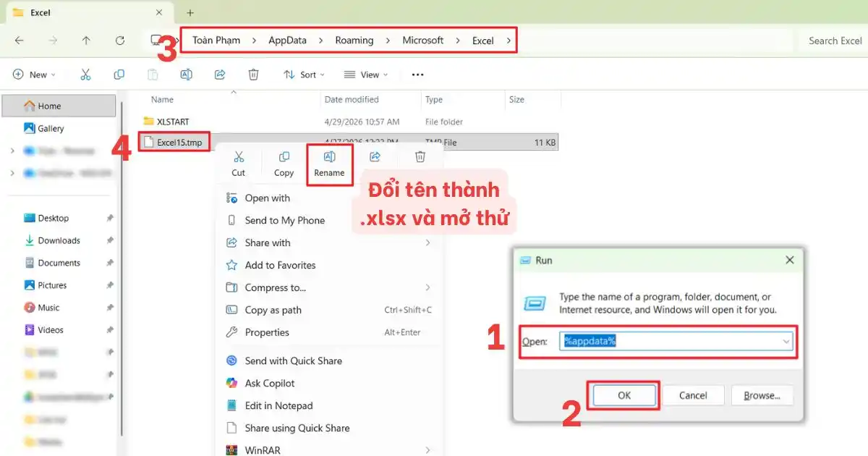Click OK in Run dialog
The image size is (868, 456).
click(x=624, y=396)
